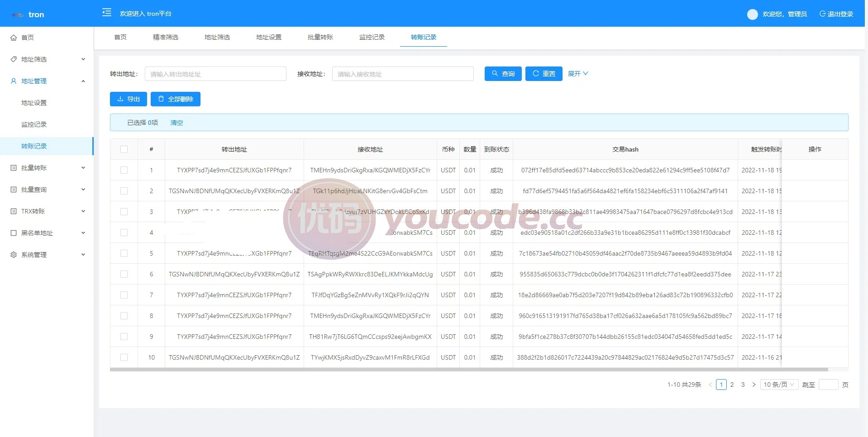
Task: Click receiving address TFJfDqYGzBg5eZnMVvRy1XQkF9rJi2qQYN
Action: tap(370, 295)
